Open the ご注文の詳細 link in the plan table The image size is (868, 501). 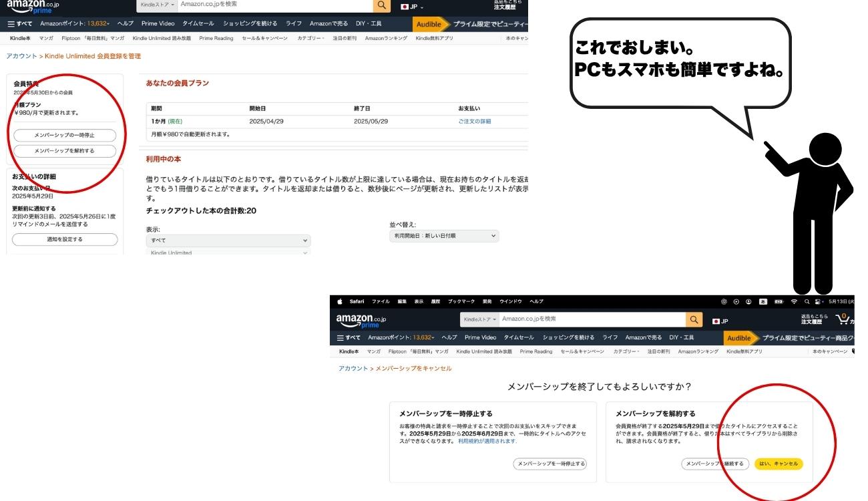[x=475, y=121]
